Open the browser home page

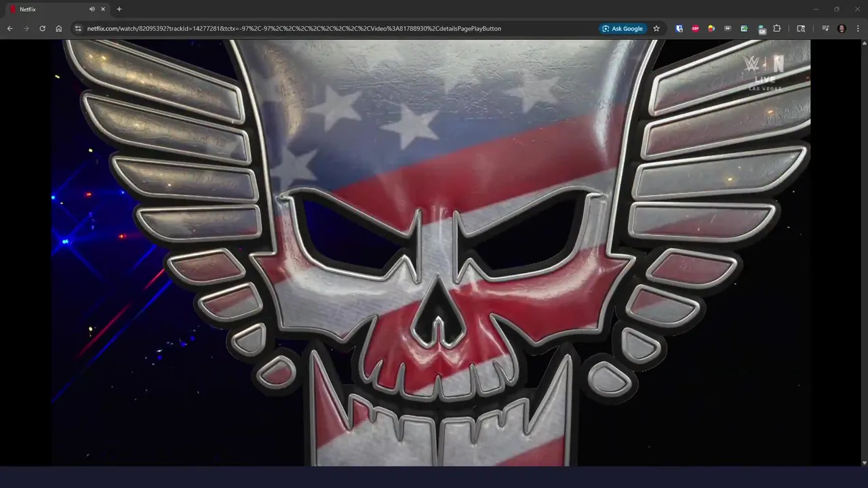(x=59, y=28)
